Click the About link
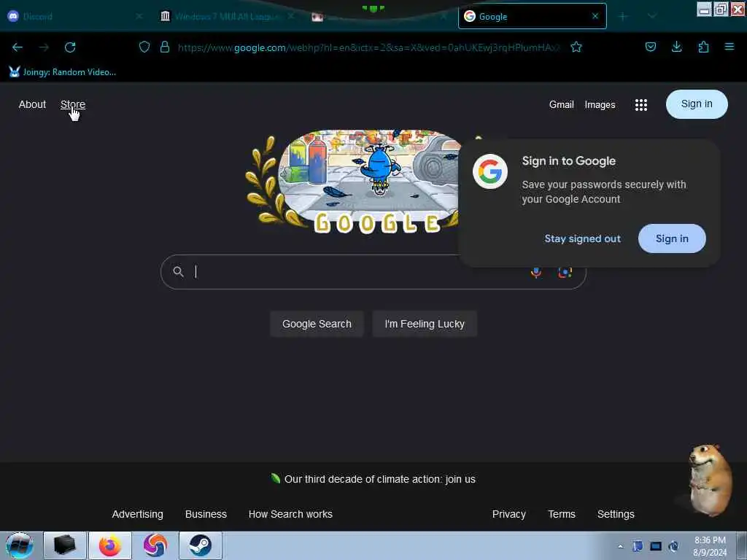This screenshot has width=747, height=560. coord(32,104)
